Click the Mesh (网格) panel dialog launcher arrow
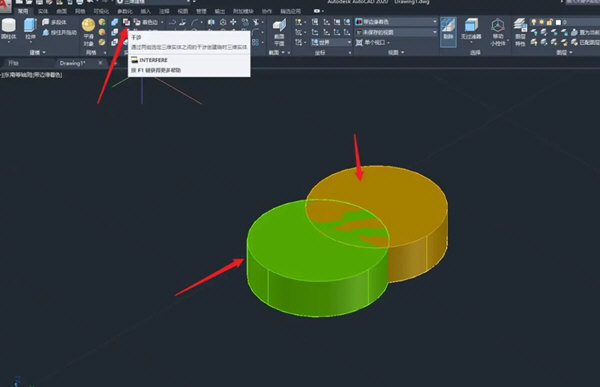Image resolution: width=600 pixels, height=387 pixels. [105, 52]
